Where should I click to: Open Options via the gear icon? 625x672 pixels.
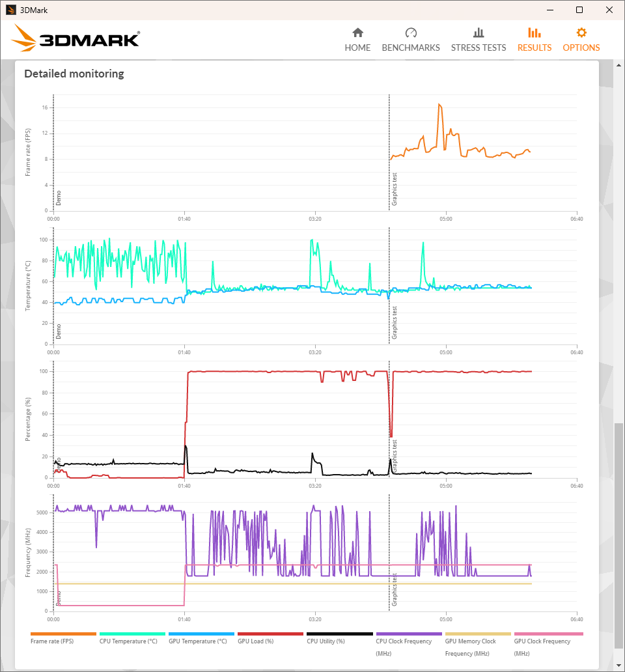pos(581,33)
